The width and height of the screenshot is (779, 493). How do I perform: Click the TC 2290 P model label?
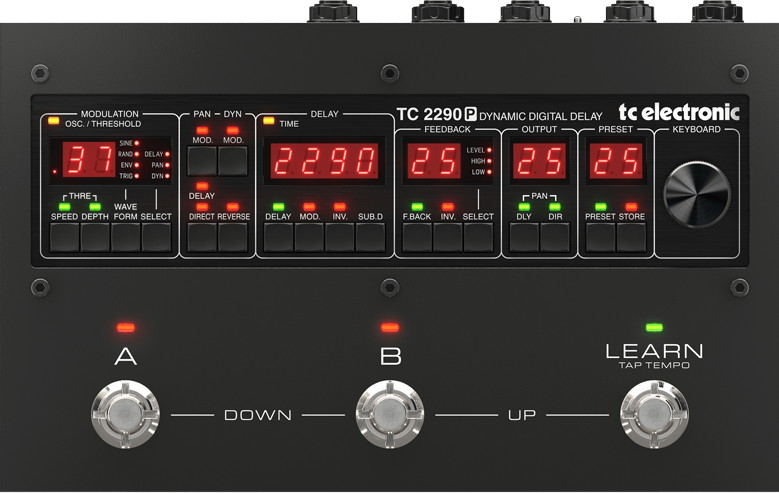click(x=437, y=115)
